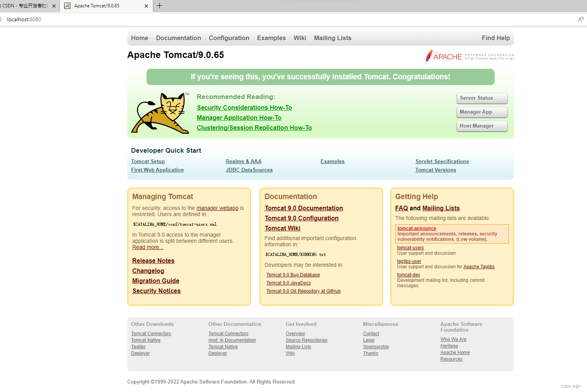This screenshot has width=587, height=392.
Task: Open Mailing Lists in the navigation bar
Action: (x=333, y=38)
